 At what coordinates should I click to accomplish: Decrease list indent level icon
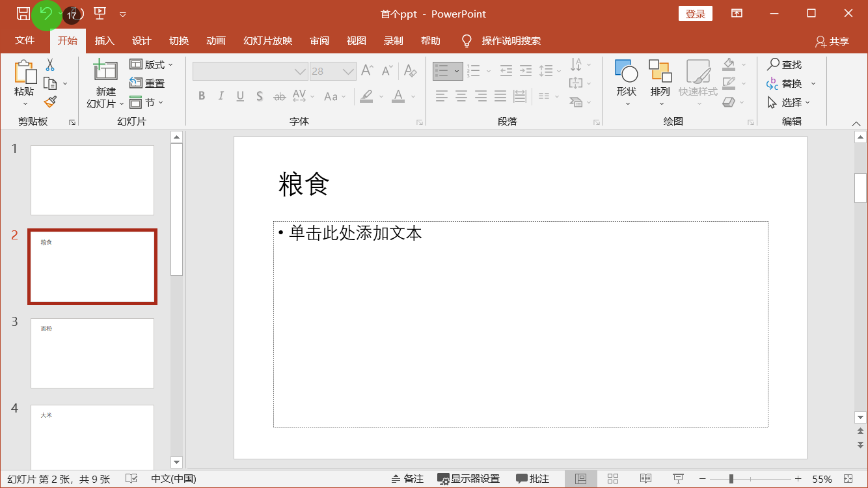point(506,70)
